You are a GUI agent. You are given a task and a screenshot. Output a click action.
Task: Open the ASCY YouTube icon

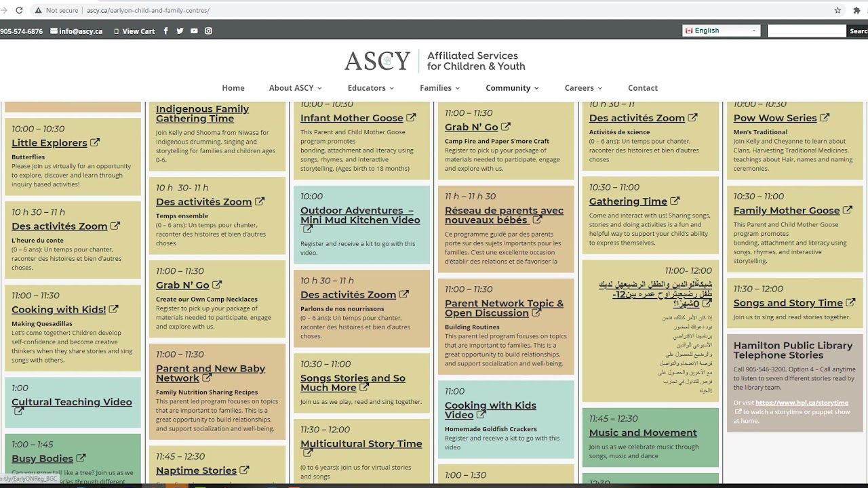194,30
